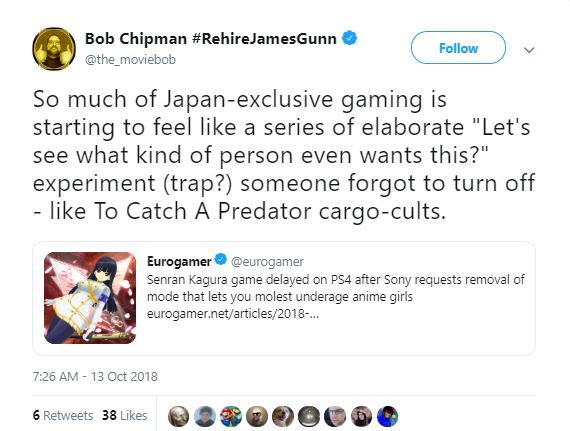This screenshot has width=570, height=431.
Task: Click the Eurogamer name in quoted tweet
Action: [179, 261]
